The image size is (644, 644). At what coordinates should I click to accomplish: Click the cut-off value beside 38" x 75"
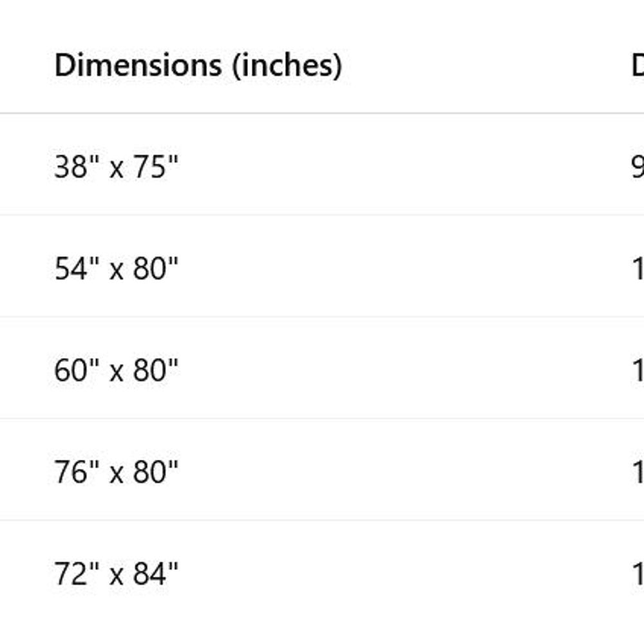637,167
